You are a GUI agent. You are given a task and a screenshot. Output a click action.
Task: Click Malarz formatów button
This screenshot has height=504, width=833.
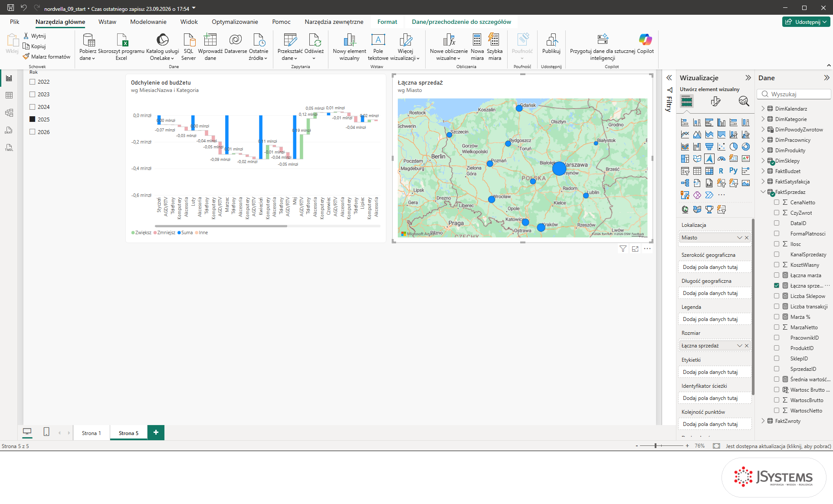click(47, 57)
